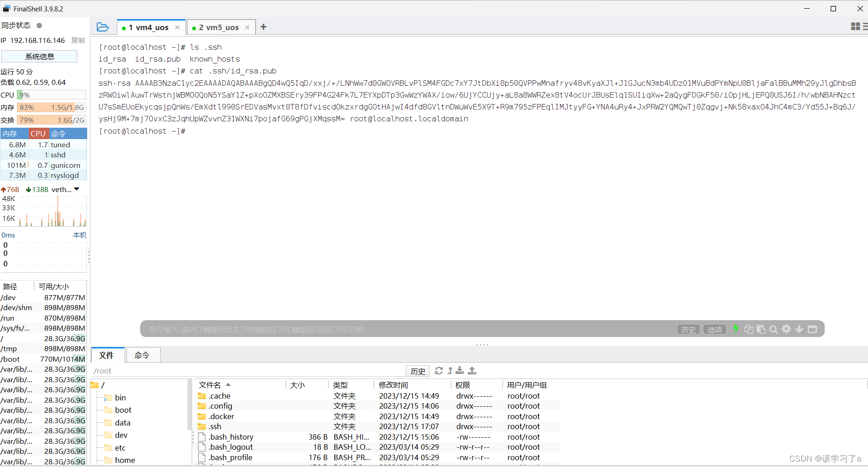Screen dimensions: 868x467
Task: Click the copy icon in command bar
Action: click(x=748, y=329)
